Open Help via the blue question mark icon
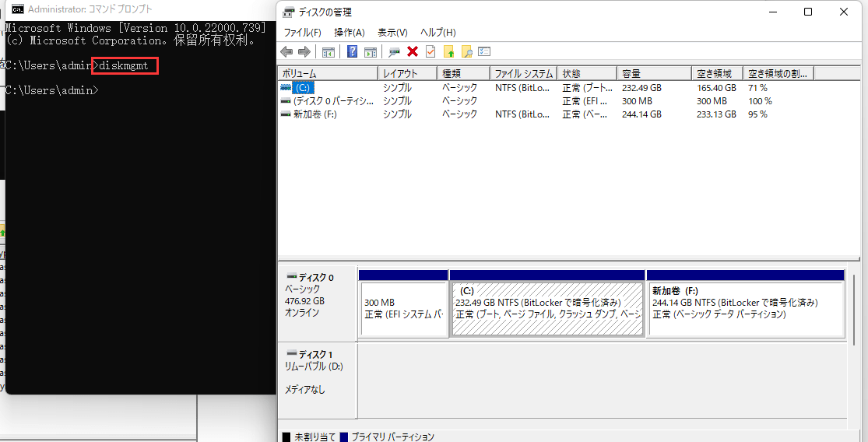Screen dimensions: 868x442 coord(352,52)
